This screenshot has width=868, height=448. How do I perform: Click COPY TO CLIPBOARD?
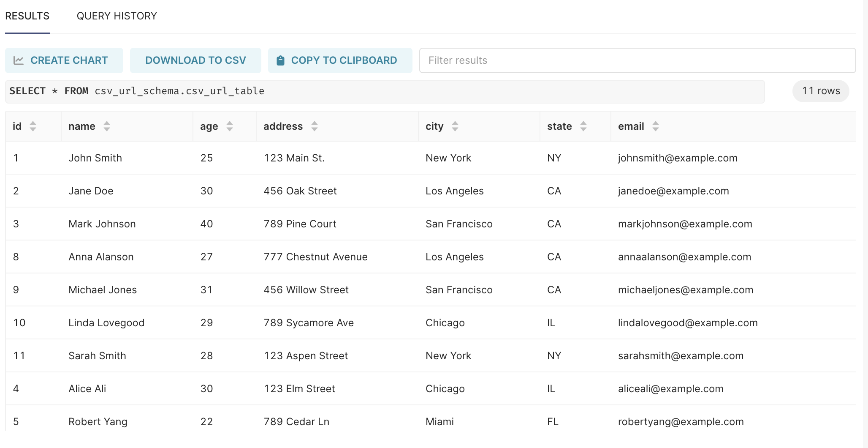[340, 60]
